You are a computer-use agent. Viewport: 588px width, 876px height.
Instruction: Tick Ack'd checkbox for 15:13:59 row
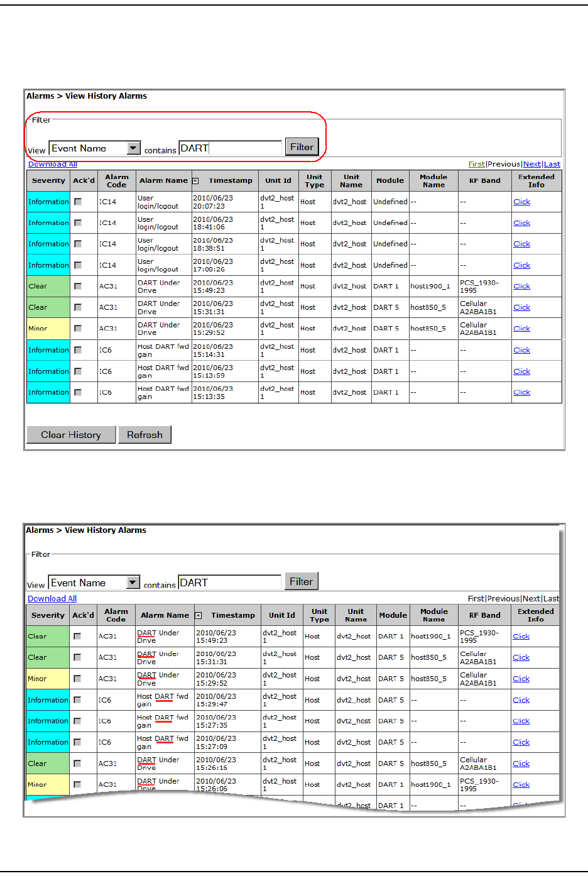tap(78, 371)
